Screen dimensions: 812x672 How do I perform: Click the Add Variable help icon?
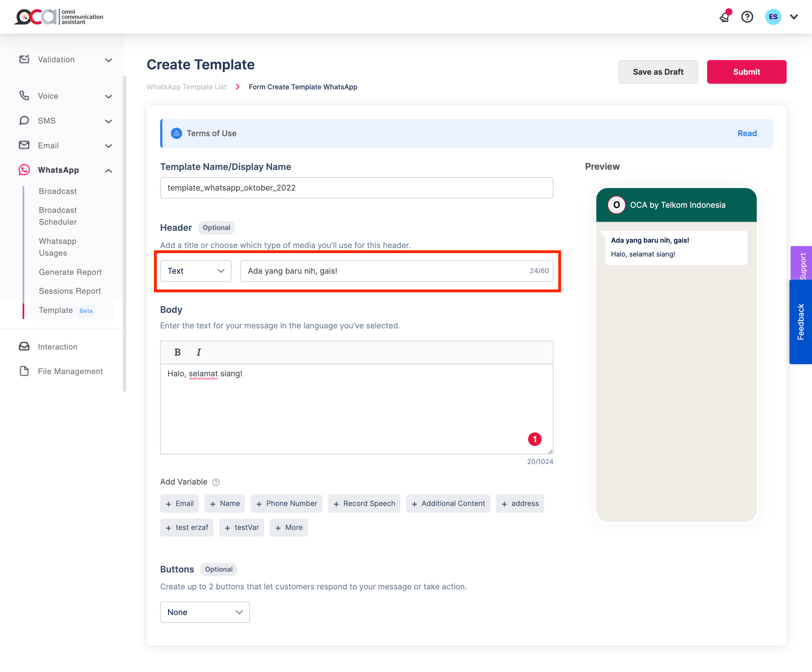click(x=216, y=482)
